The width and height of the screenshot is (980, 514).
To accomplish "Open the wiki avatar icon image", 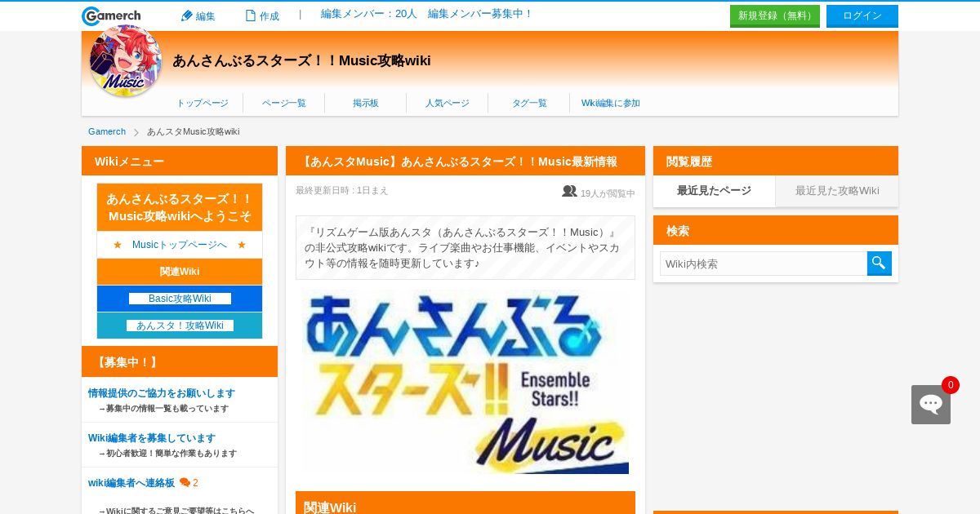I will pyautogui.click(x=125, y=60).
